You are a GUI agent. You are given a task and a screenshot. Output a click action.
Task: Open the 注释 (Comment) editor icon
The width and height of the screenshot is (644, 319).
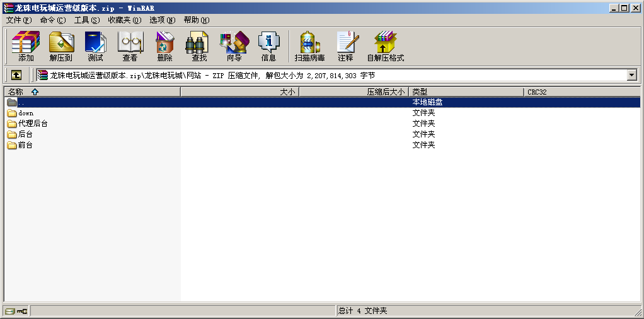tap(345, 47)
